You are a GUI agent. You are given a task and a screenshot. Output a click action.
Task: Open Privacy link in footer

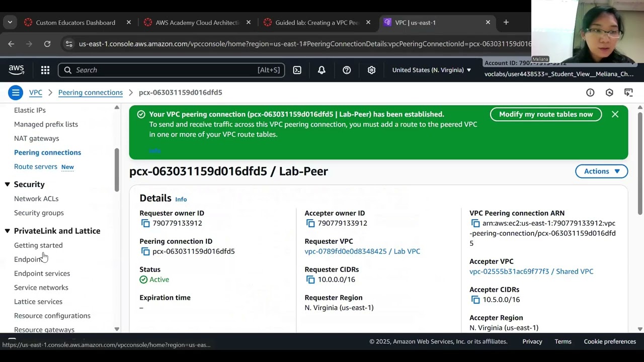(x=532, y=341)
